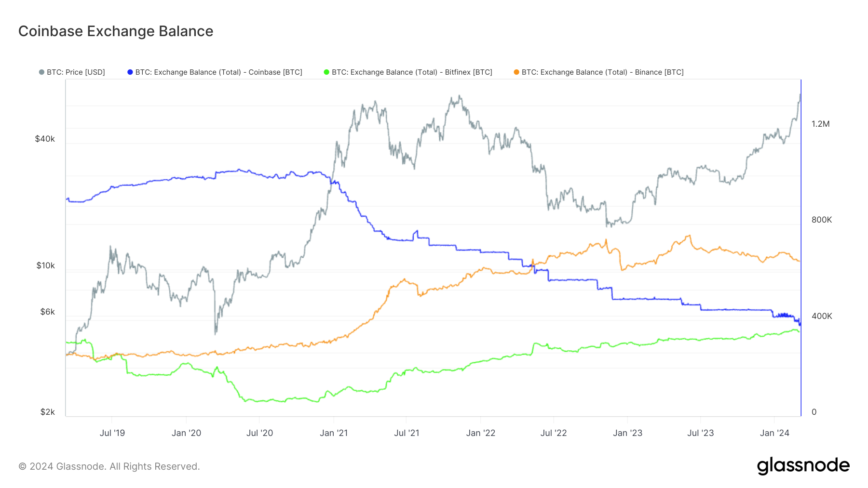Click the $10k price axis label
This screenshot has height=488, width=868.
click(x=45, y=266)
